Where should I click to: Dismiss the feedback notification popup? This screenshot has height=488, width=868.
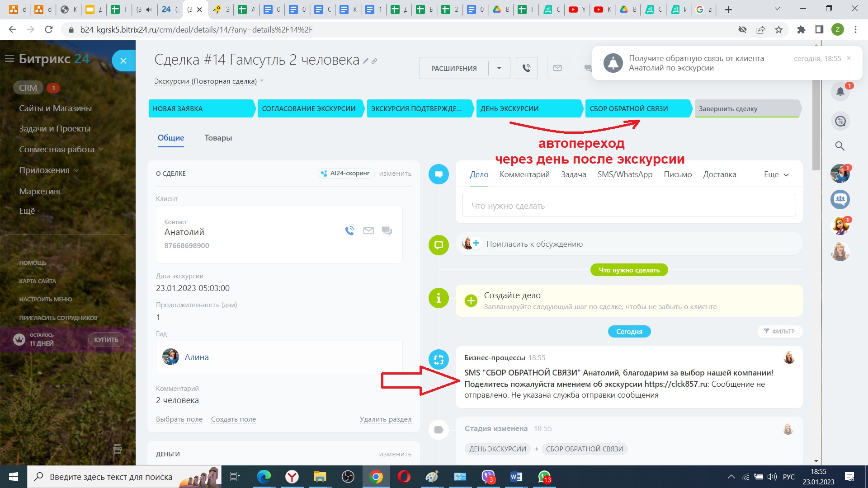849,58
